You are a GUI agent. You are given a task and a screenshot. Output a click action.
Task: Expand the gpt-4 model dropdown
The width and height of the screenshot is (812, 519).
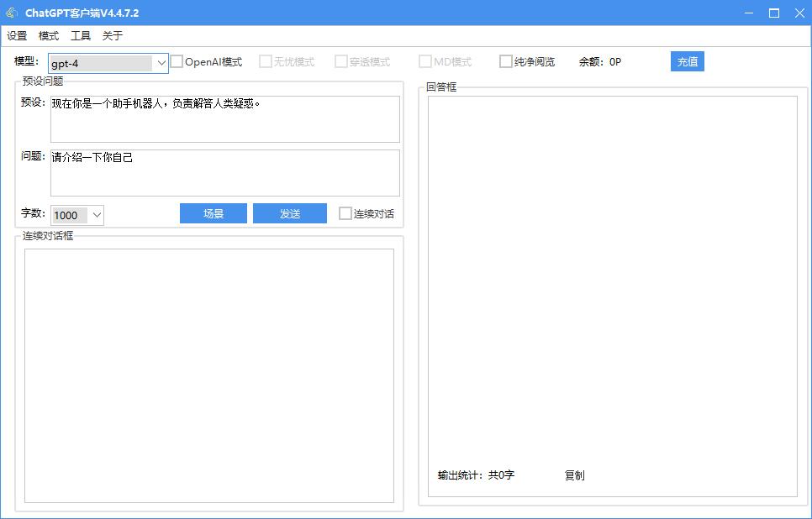[161, 63]
